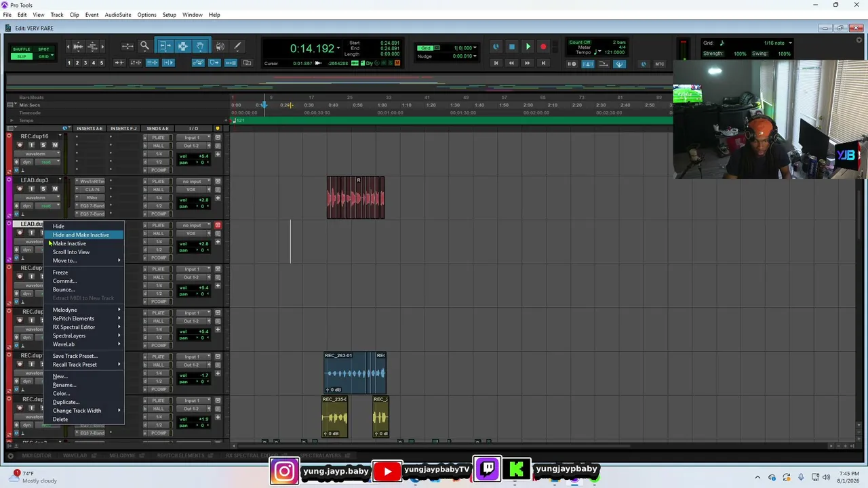
Task: Choose Freeze in context menu
Action: tap(84, 272)
